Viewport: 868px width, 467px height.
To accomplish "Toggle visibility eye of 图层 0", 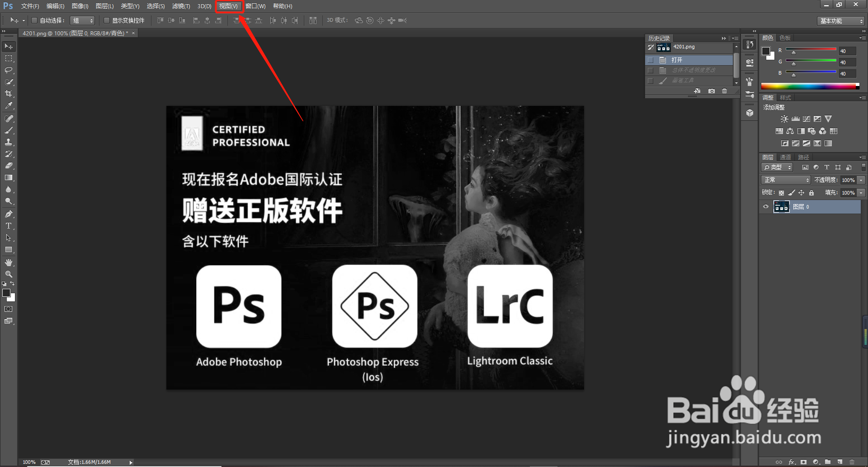I will pyautogui.click(x=766, y=207).
